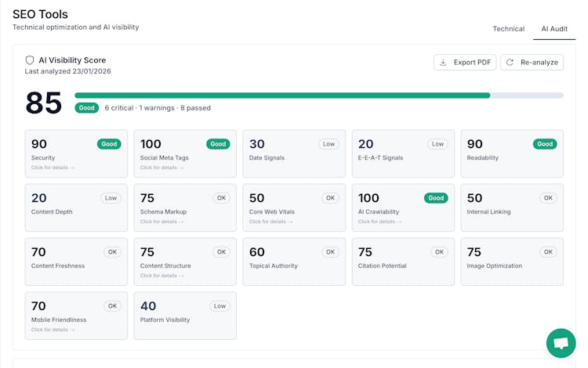Open Core Web Vitals details link

pos(270,222)
